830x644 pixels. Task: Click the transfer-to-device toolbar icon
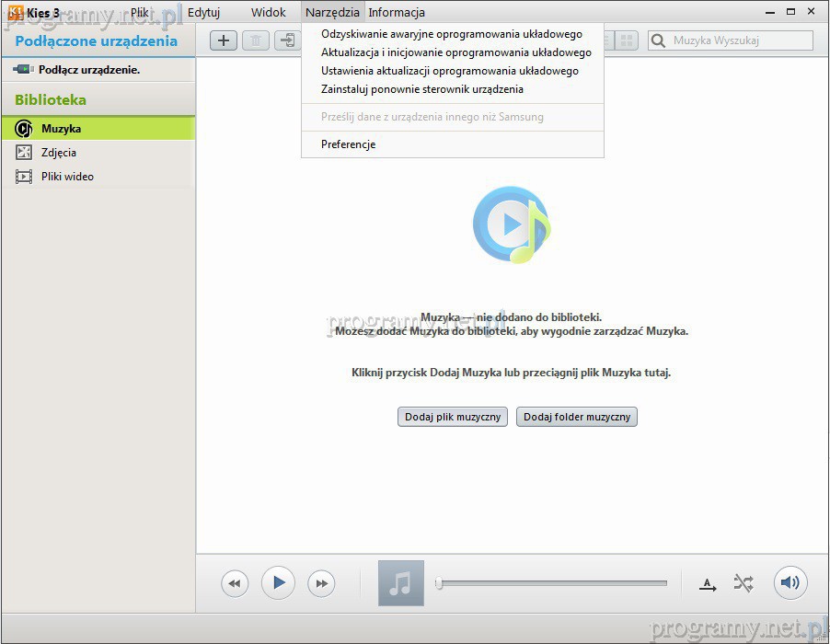(288, 40)
